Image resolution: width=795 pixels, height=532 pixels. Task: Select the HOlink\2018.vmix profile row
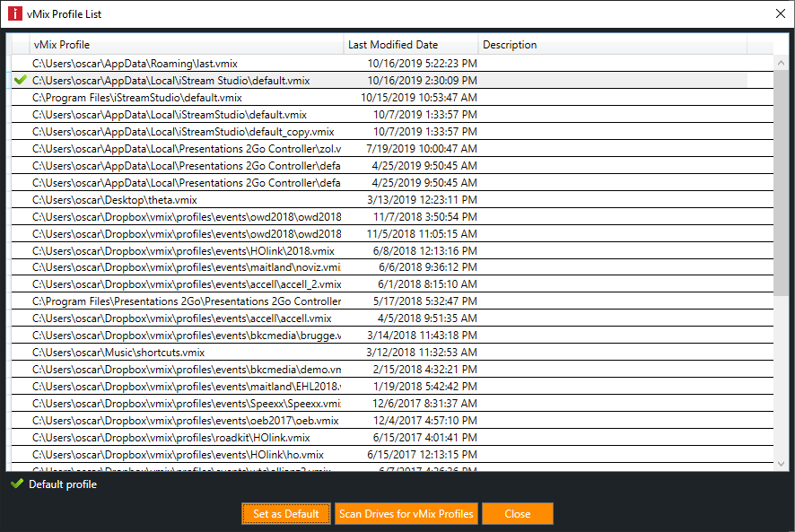[x=392, y=251]
